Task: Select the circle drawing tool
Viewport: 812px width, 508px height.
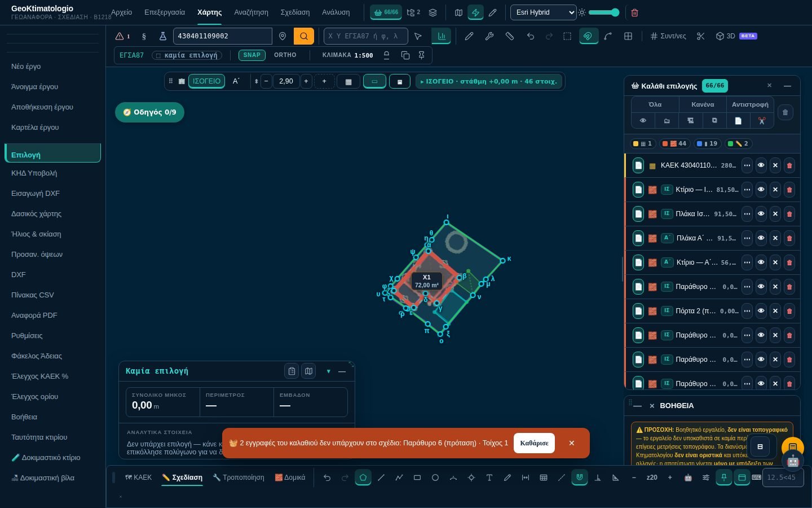Action: [x=435, y=478]
